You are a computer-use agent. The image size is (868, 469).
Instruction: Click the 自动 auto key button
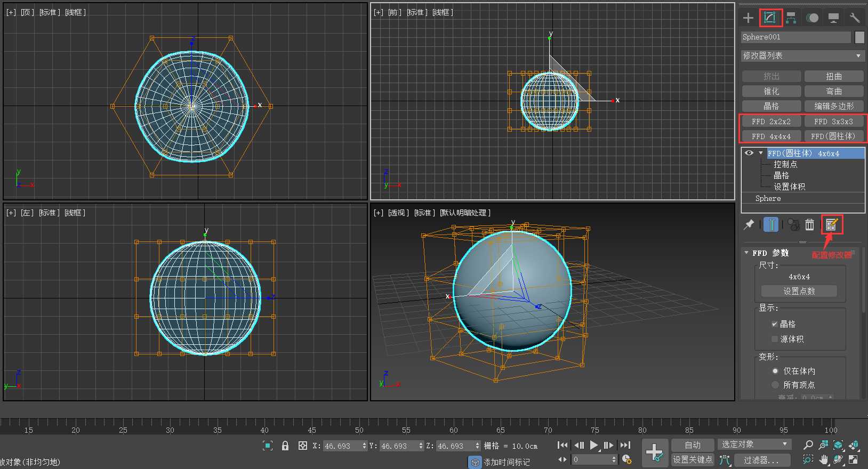693,445
